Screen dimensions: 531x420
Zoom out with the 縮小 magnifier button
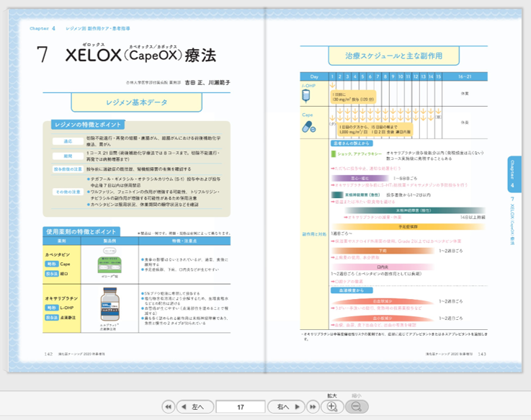pyautogui.click(x=357, y=406)
